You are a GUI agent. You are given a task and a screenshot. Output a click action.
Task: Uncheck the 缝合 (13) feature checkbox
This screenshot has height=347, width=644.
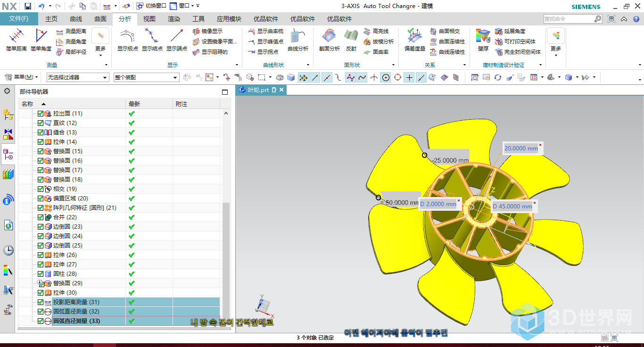point(40,132)
